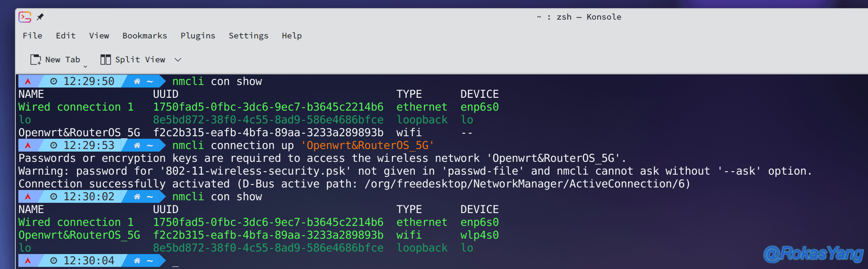Open the Settings menu
Image resolution: width=868 pixels, height=269 pixels.
click(x=249, y=36)
